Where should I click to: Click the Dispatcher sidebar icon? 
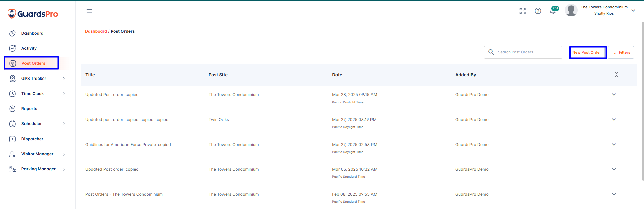(x=12, y=139)
